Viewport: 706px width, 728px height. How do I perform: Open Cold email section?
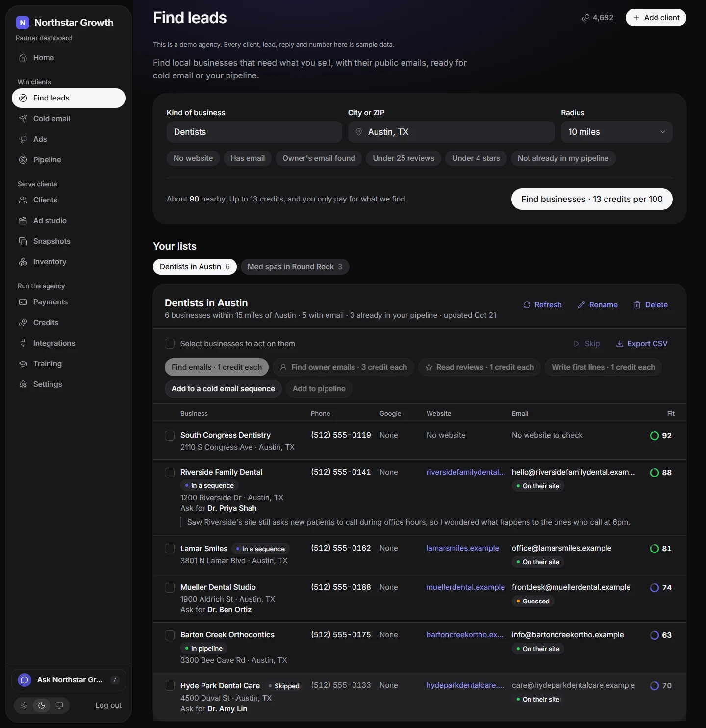tap(69, 119)
